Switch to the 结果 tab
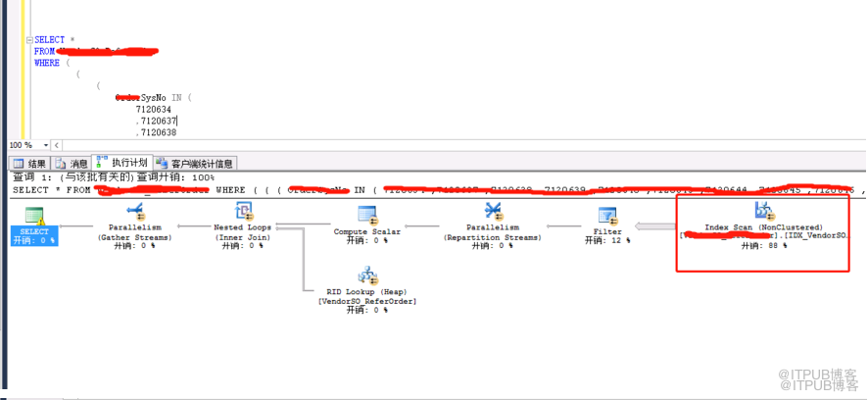The image size is (868, 400). point(31,164)
